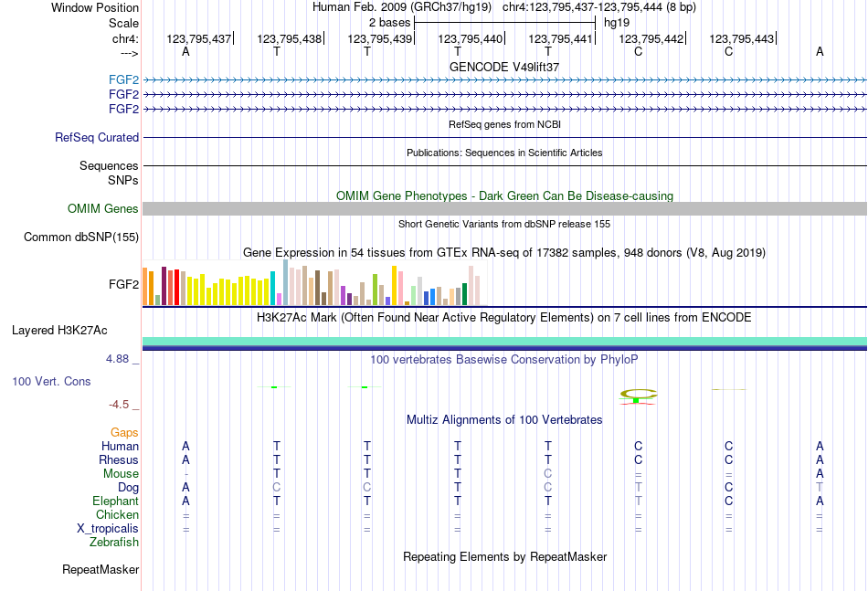Image resolution: width=868 pixels, height=591 pixels.
Task: Click the chr4: ruler label
Action: tap(126, 38)
